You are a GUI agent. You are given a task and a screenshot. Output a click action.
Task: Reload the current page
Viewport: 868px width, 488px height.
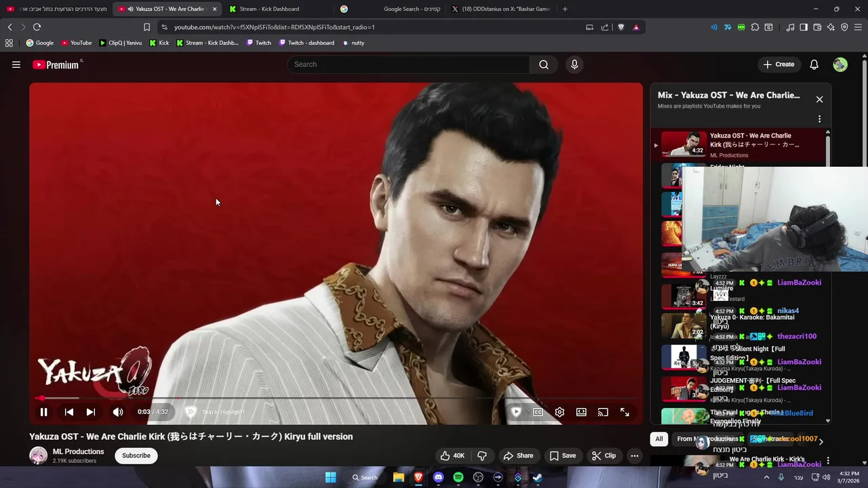point(37,27)
